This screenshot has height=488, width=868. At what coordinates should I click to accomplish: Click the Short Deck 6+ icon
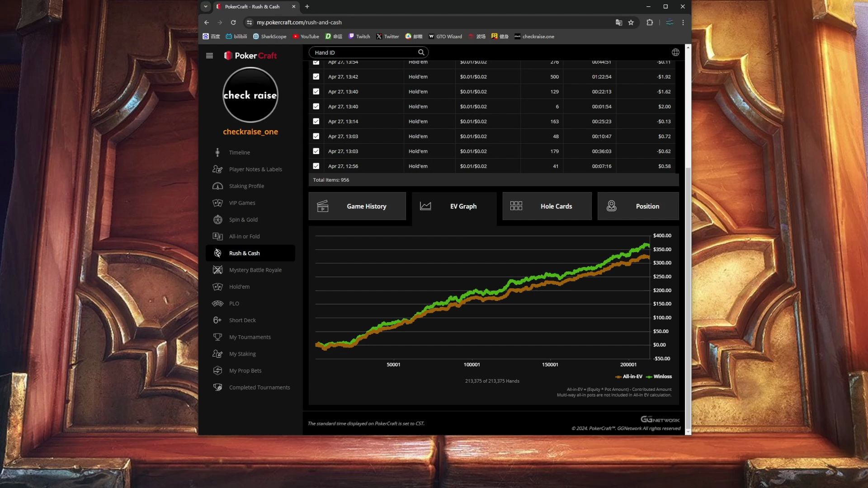217,320
